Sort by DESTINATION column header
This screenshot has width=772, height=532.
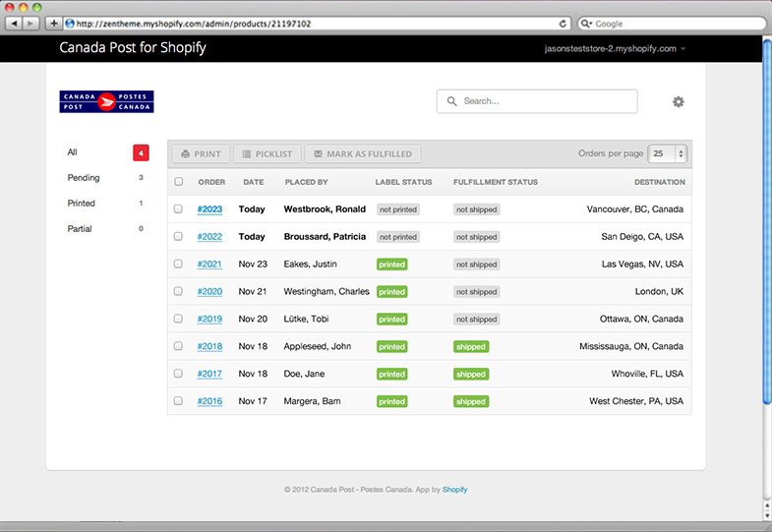tap(660, 182)
